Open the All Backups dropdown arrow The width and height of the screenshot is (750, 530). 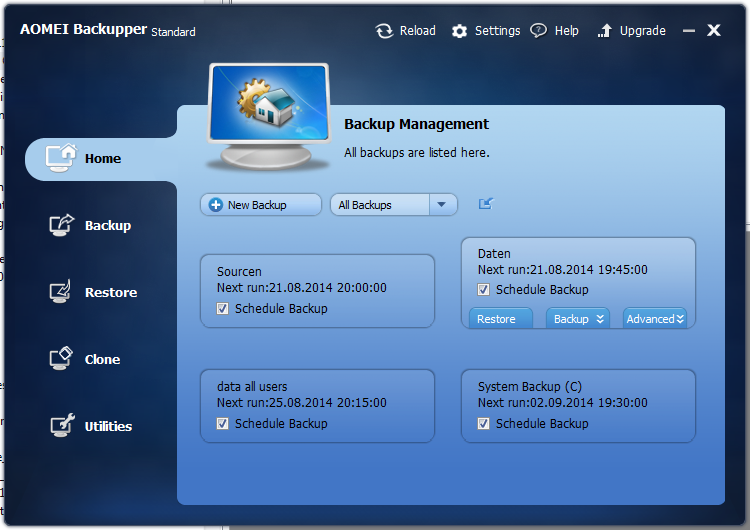coord(442,205)
